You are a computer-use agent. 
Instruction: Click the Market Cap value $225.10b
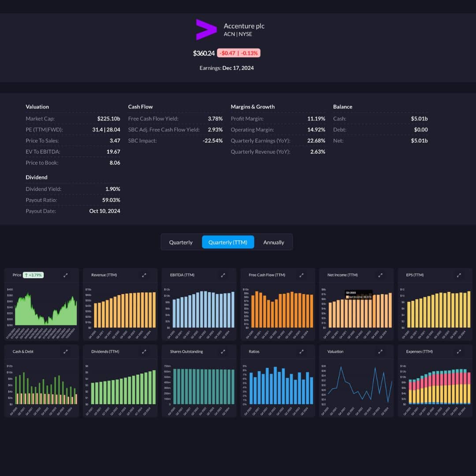coord(109,119)
